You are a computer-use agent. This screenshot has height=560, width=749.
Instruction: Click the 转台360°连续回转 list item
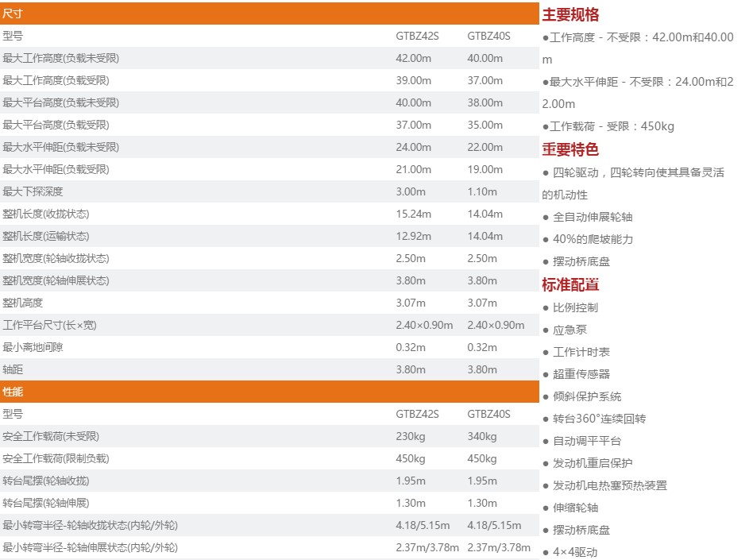(599, 419)
